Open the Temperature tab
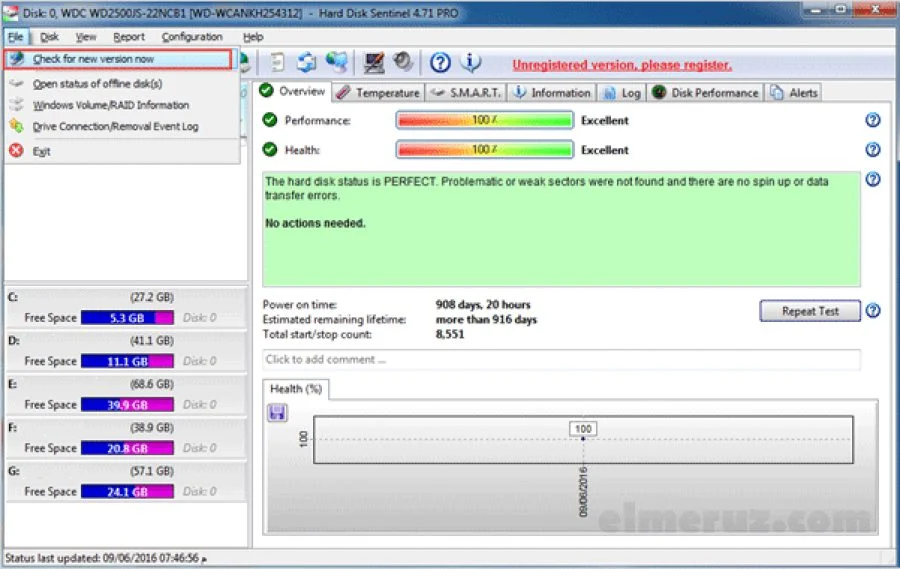Image resolution: width=900 pixels, height=569 pixels. [379, 93]
